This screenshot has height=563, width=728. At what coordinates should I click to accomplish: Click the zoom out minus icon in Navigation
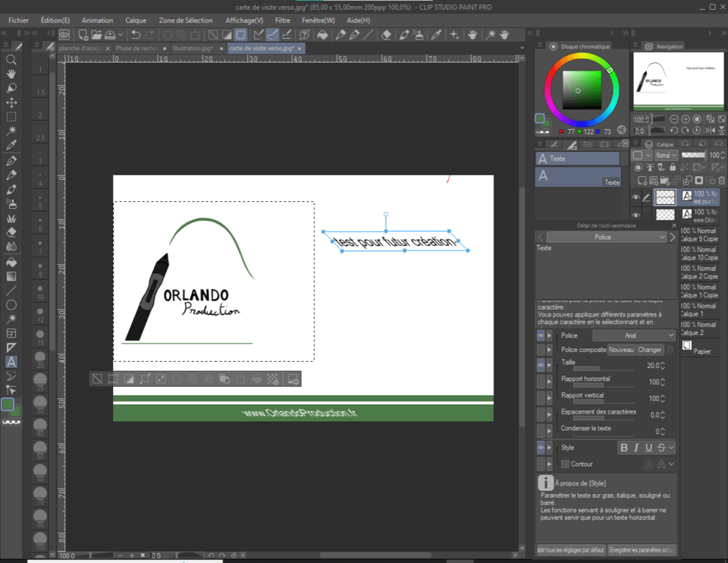(x=674, y=119)
